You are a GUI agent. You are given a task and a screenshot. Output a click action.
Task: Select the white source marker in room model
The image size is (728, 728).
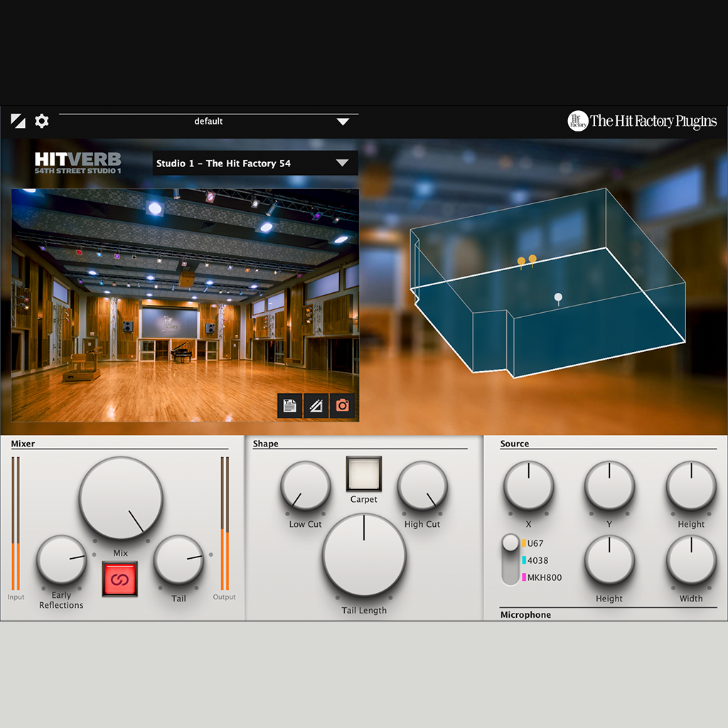click(559, 299)
